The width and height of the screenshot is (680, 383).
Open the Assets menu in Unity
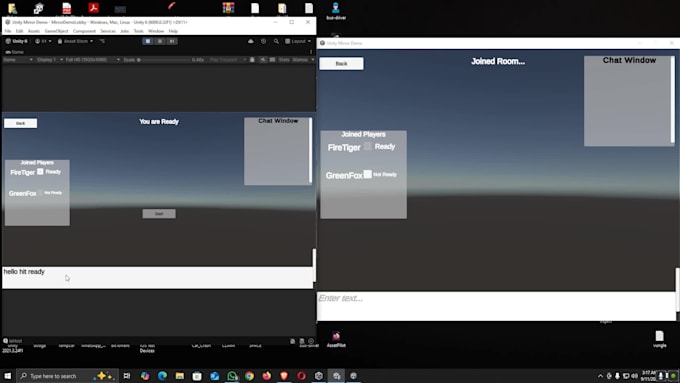coord(34,31)
